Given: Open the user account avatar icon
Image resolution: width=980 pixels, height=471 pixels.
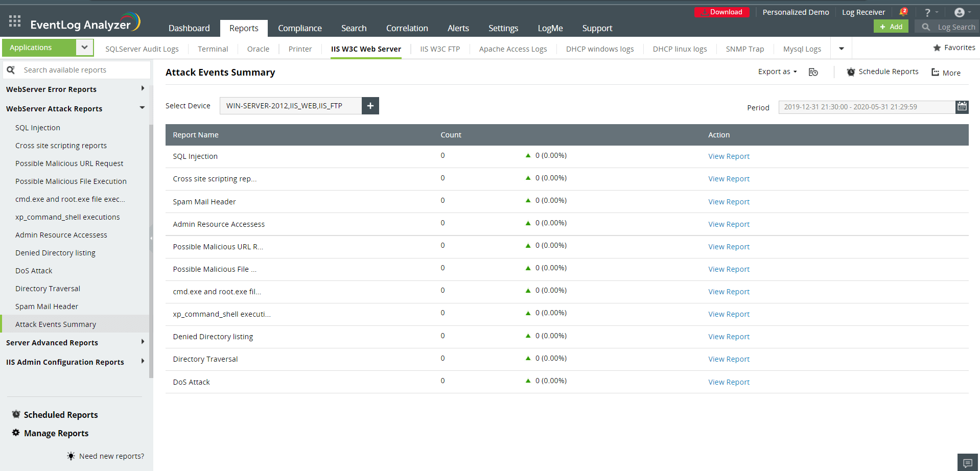Looking at the screenshot, I should click(x=960, y=13).
